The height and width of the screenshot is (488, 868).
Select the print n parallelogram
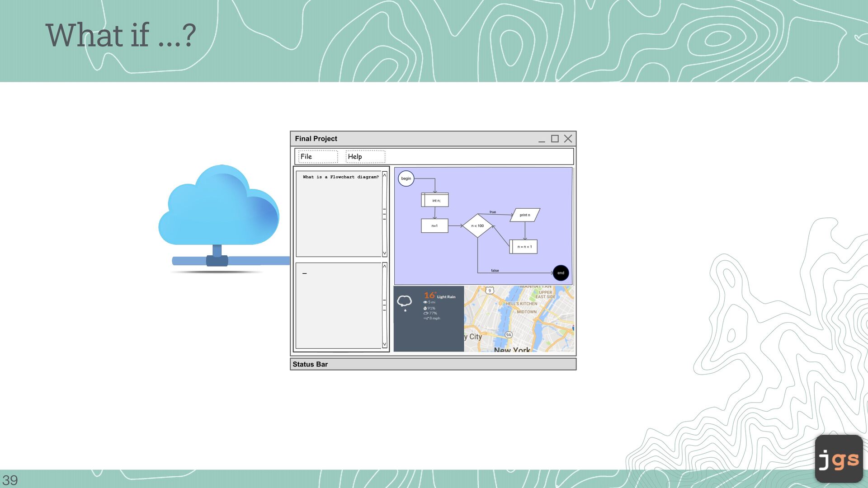pos(525,215)
